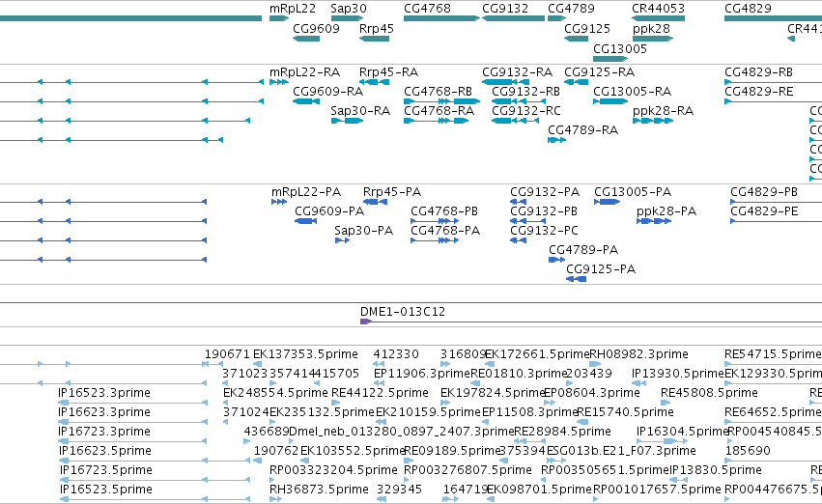Open EST RP003323204.5prime
Viewport: 822px width, 504px height.
coord(333,470)
